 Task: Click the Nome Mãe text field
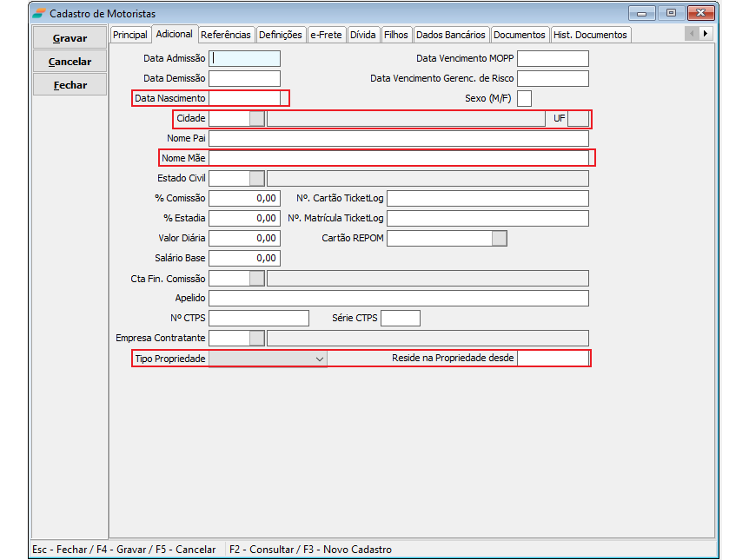tap(400, 158)
